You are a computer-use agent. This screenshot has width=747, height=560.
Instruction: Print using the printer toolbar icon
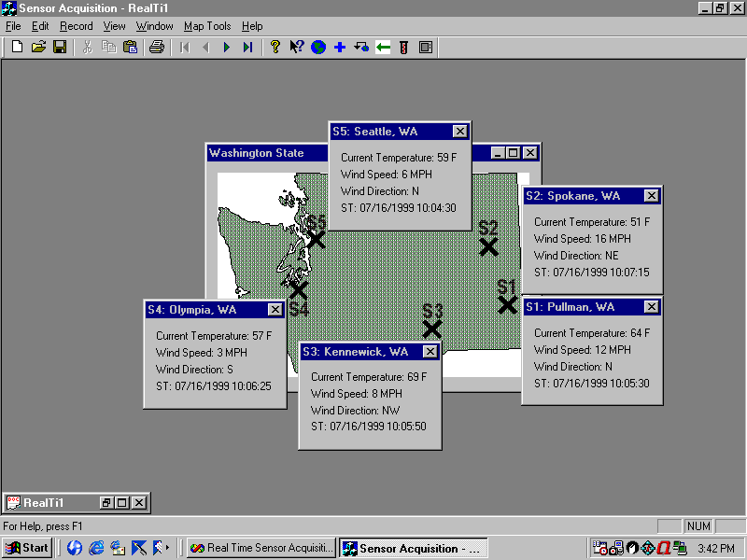[x=157, y=47]
